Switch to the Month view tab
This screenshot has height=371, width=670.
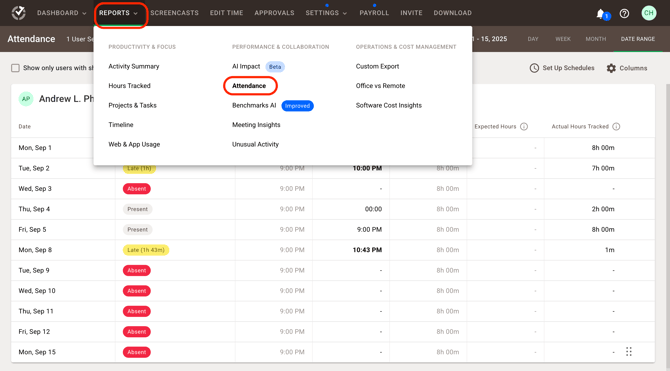click(596, 39)
